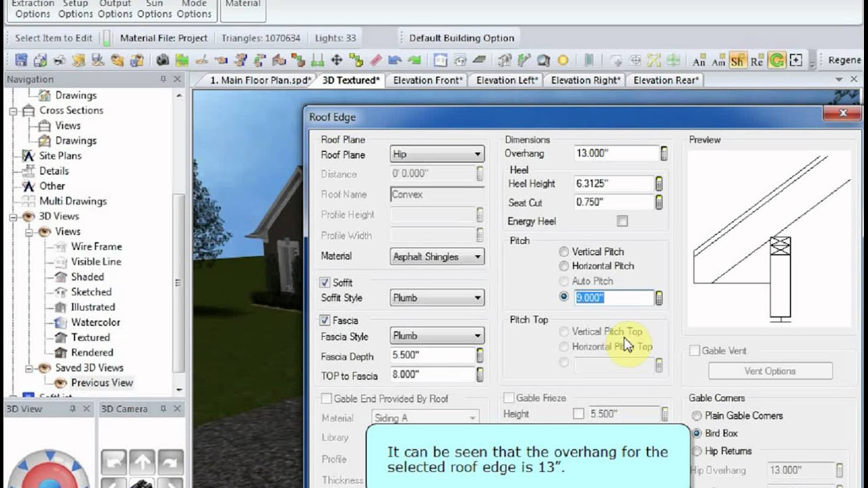Select the Bird Box radio button

point(696,433)
